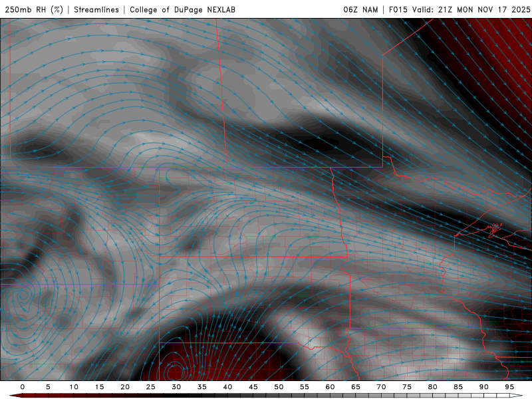The image size is (532, 399).
Task: Click the '20' label on the color scale
Action: coord(125,387)
